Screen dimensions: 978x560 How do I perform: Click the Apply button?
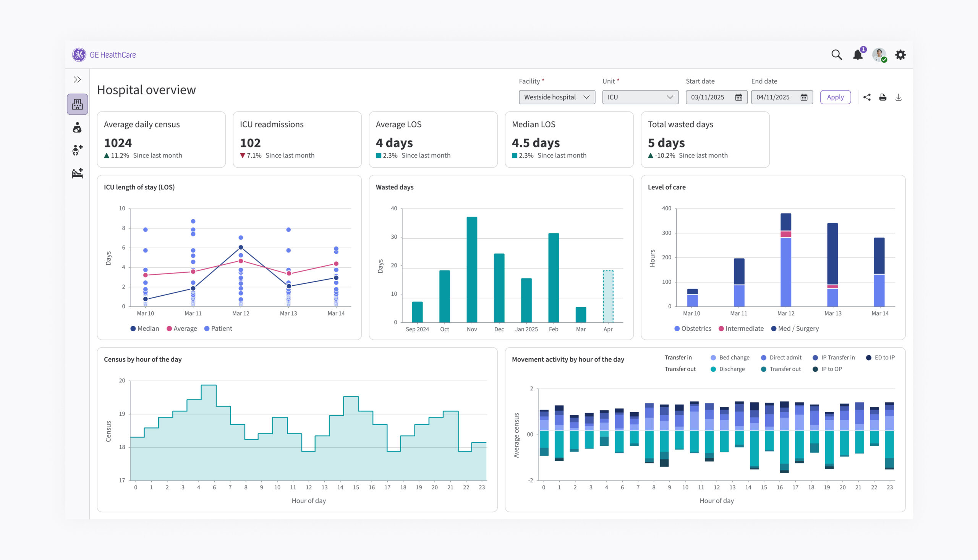836,97
